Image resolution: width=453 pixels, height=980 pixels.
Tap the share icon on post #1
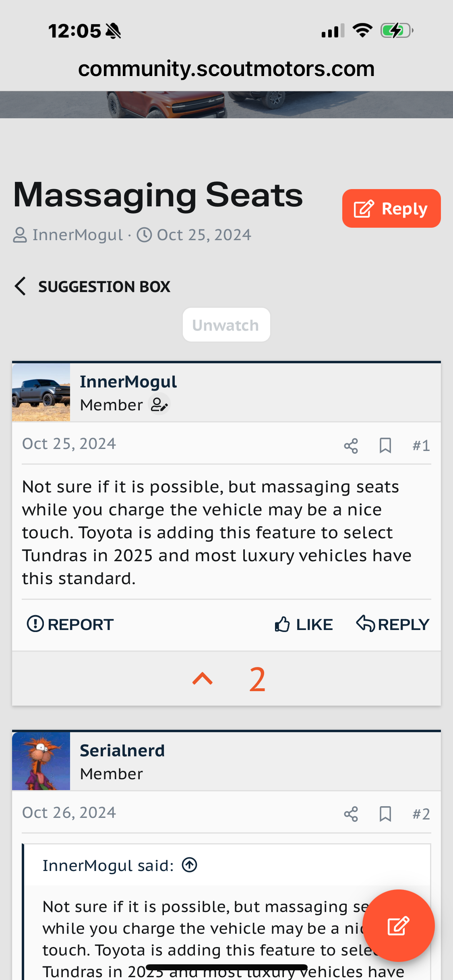(351, 446)
